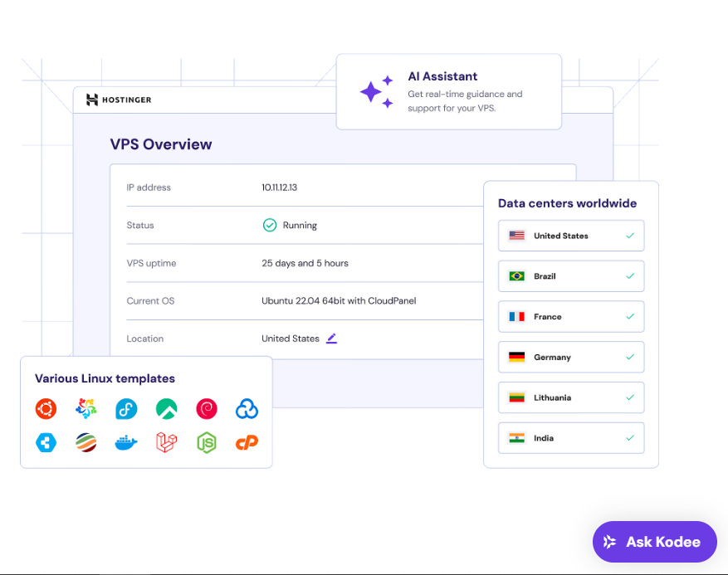This screenshot has height=575, width=728.
Task: Click the Lithuania flag icon
Action: [517, 397]
